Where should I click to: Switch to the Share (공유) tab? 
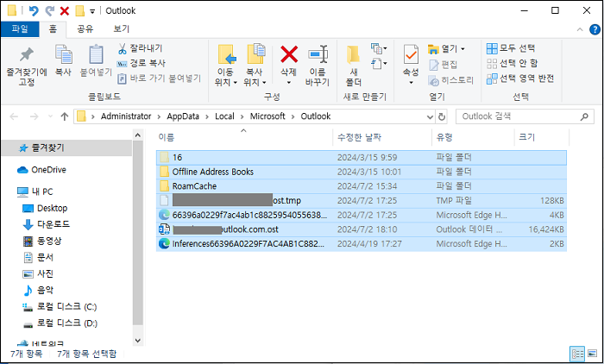click(85, 28)
